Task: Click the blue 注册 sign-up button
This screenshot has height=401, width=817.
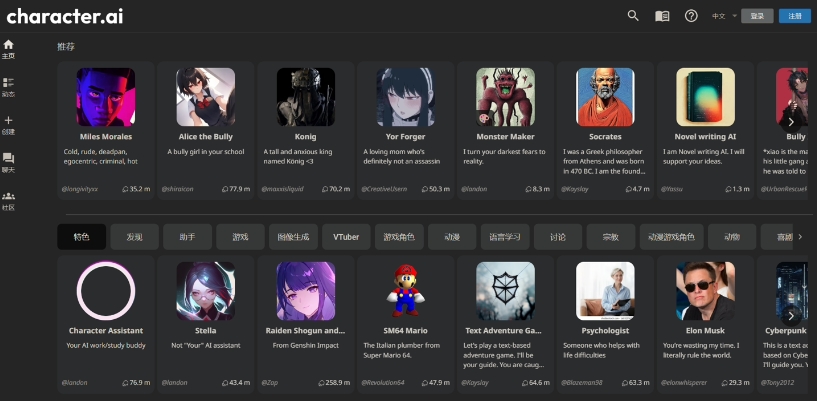Action: pyautogui.click(x=795, y=16)
